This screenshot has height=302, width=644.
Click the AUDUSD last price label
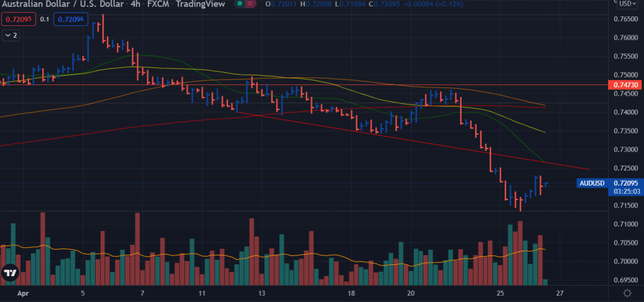[591, 183]
